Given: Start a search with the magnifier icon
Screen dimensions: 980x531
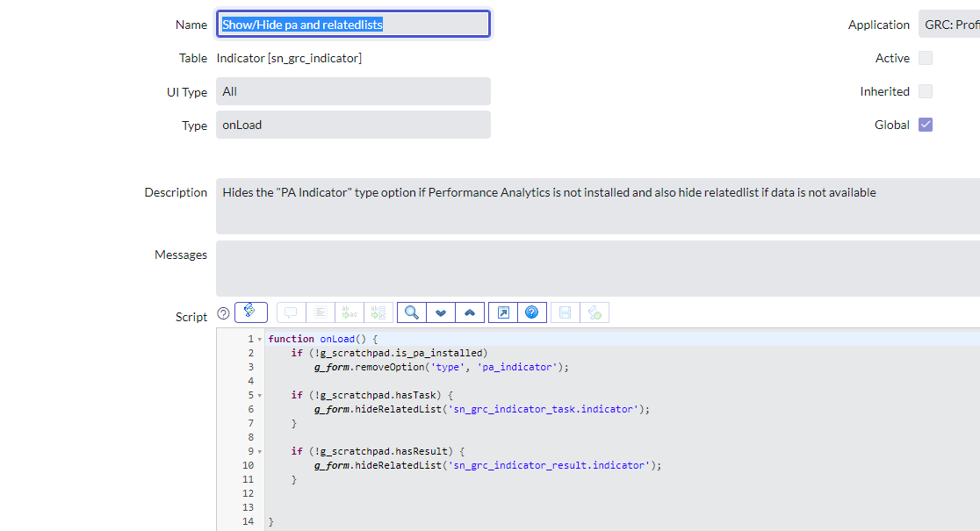Looking at the screenshot, I should tap(411, 312).
